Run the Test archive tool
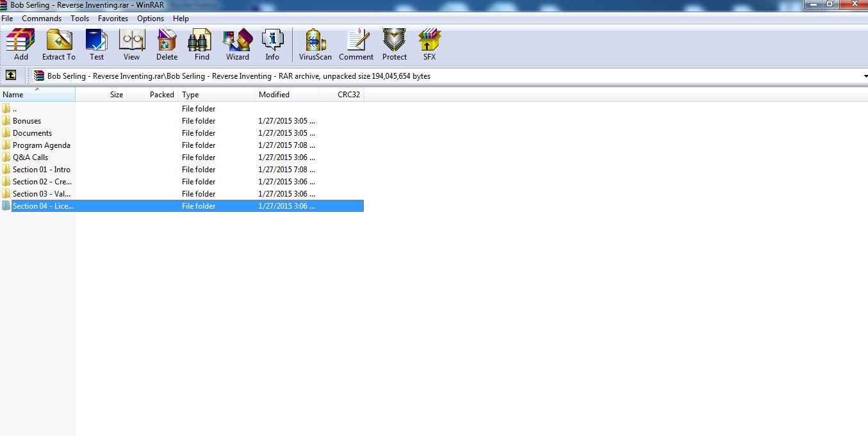 97,45
